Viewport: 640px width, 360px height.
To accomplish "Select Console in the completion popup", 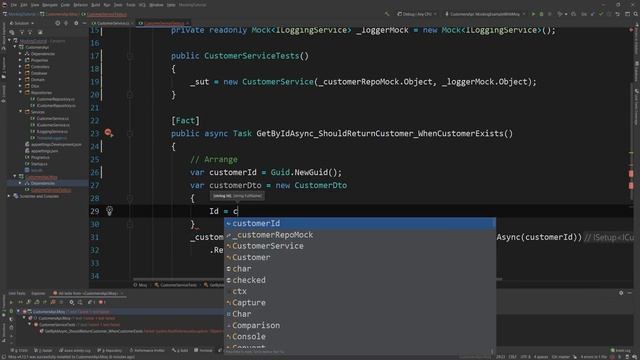I will [360, 337].
